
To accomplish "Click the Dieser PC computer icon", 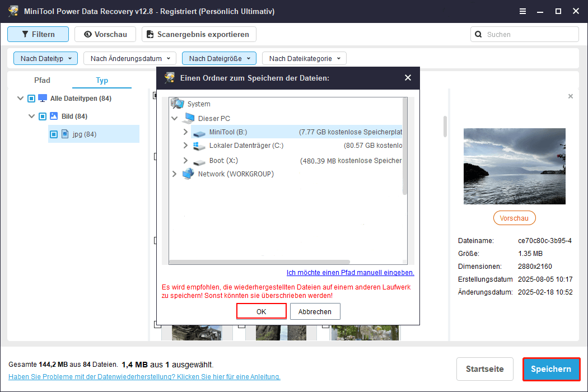I will [189, 118].
